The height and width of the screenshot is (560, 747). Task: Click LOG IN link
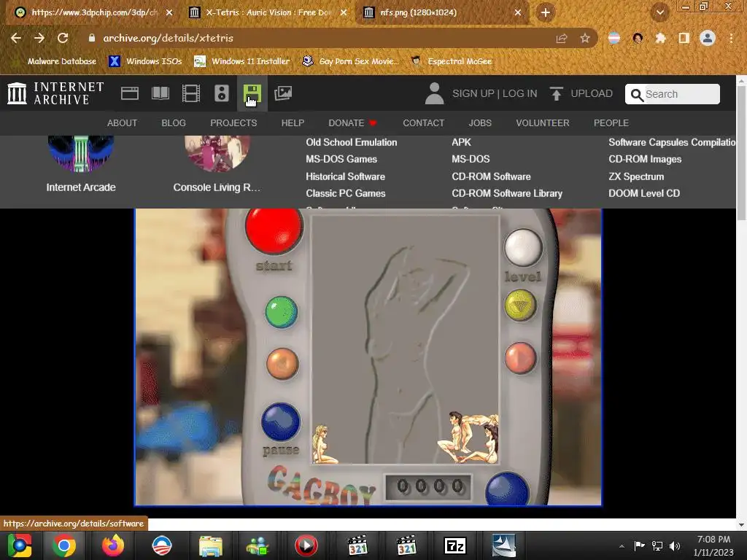coord(519,93)
